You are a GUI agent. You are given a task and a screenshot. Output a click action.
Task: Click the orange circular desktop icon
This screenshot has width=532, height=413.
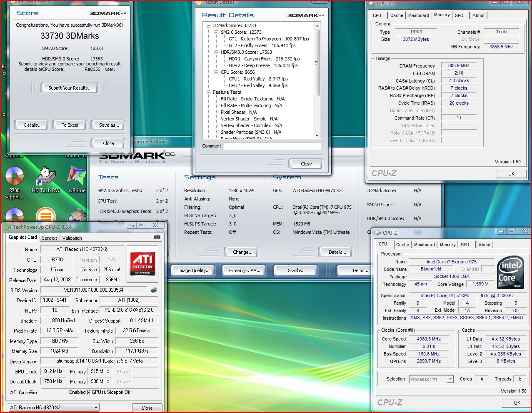(45, 216)
